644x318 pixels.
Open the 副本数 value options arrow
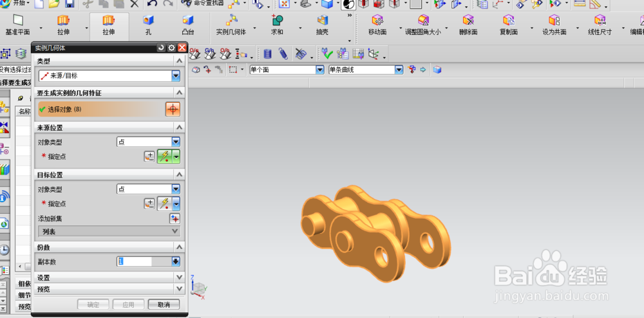coord(176,261)
